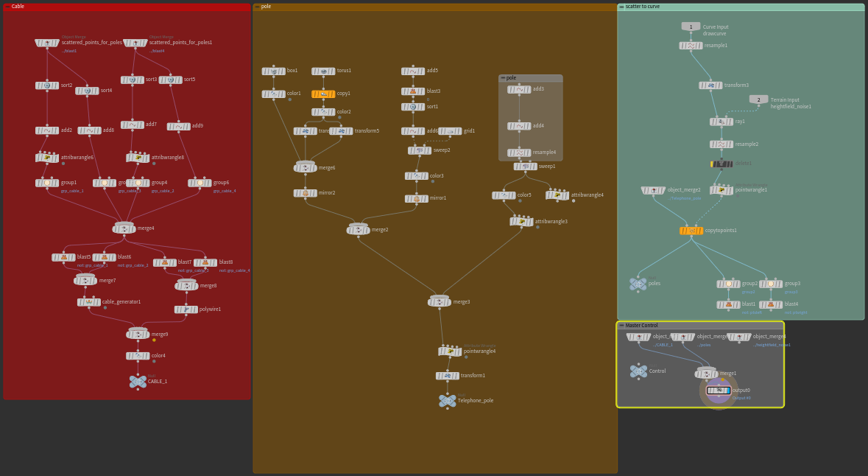Image resolution: width=868 pixels, height=476 pixels.
Task: Select the blast4 node
Action: pos(771,304)
